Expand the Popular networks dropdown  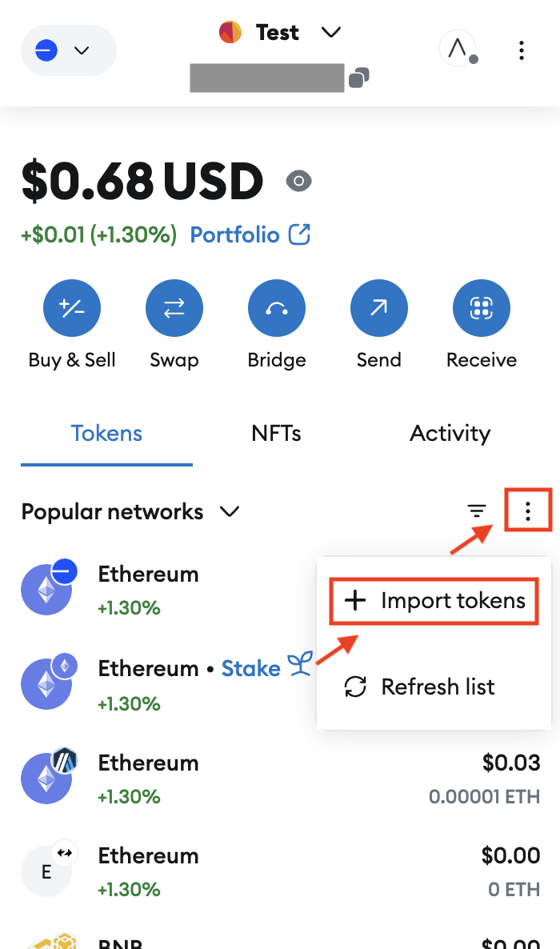(x=230, y=511)
